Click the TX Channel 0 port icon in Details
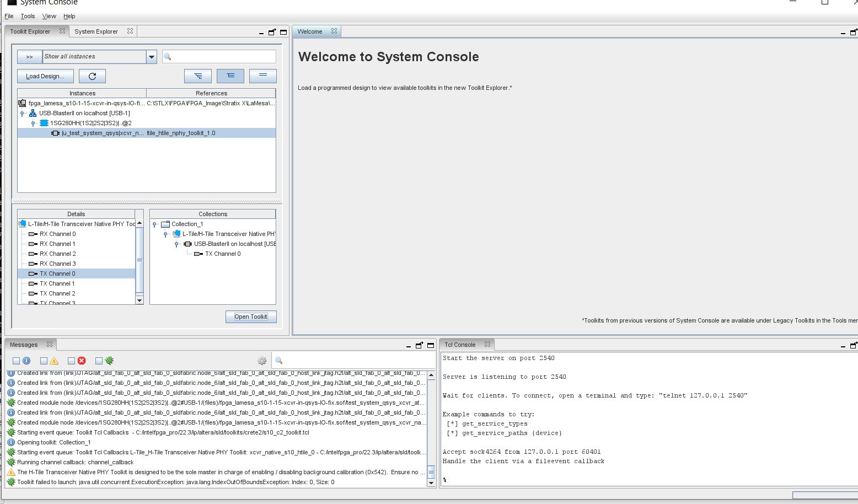858x504 pixels. point(33,274)
